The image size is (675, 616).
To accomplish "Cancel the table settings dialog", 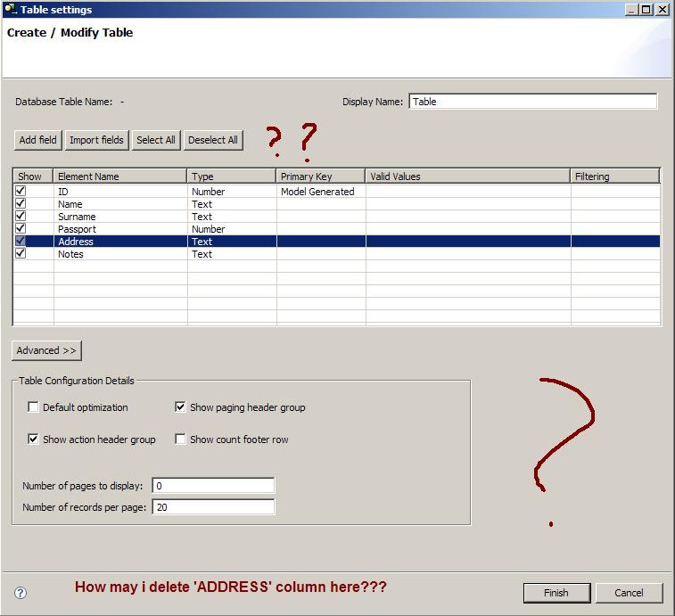I will point(629,593).
